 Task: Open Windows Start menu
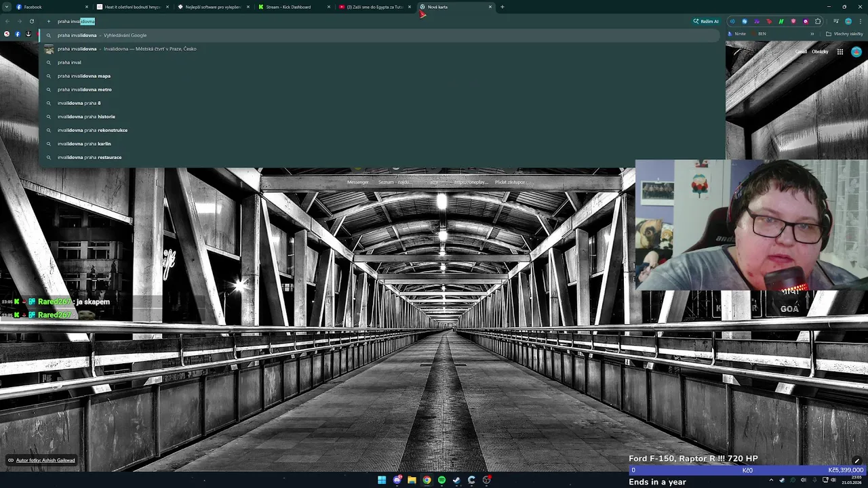coord(382,480)
